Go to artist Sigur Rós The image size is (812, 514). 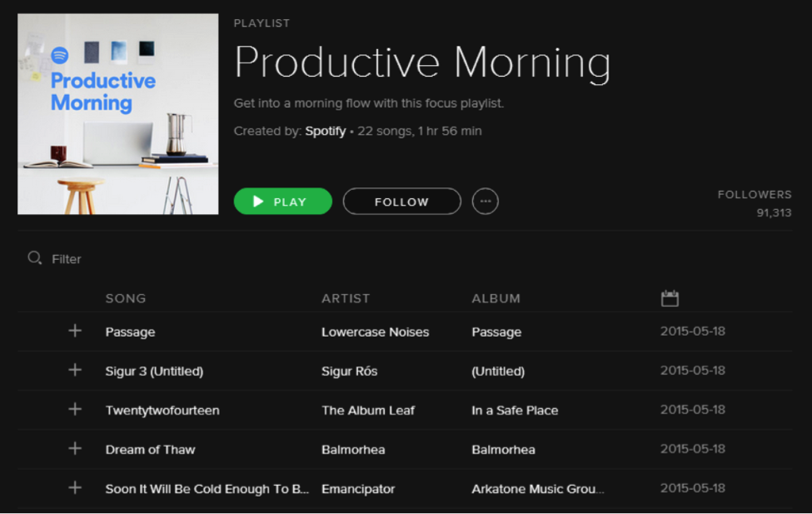pos(349,371)
